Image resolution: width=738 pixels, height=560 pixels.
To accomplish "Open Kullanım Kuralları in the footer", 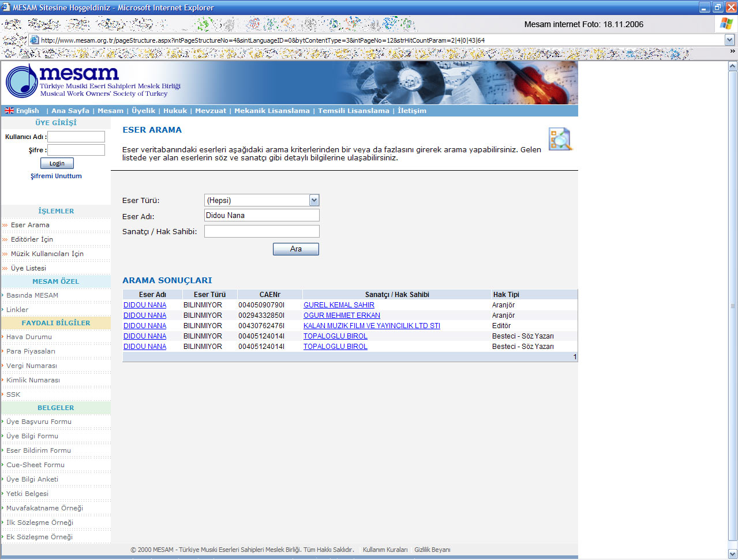I will 385,550.
